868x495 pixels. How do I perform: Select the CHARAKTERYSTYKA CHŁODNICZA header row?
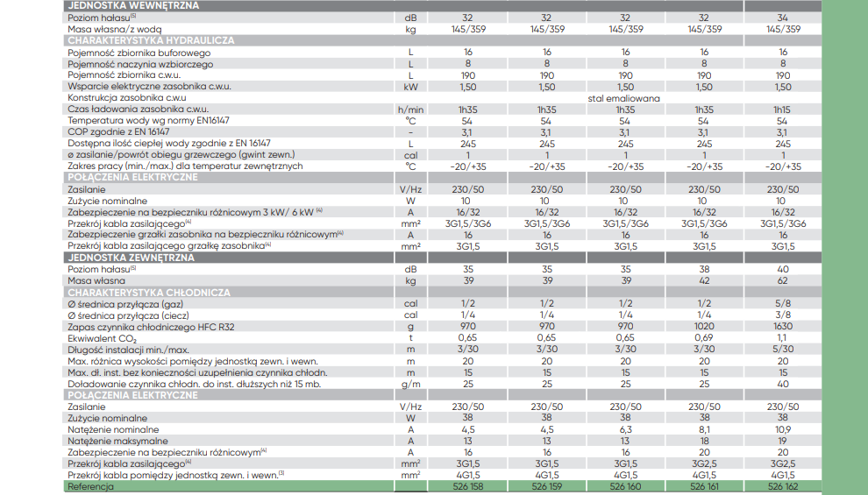(149, 292)
